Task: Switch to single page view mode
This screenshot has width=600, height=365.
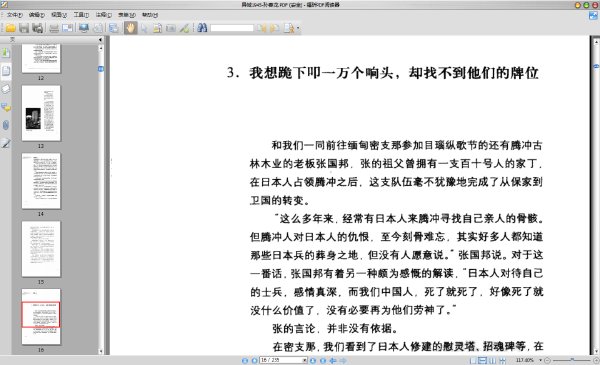Action: [473, 360]
